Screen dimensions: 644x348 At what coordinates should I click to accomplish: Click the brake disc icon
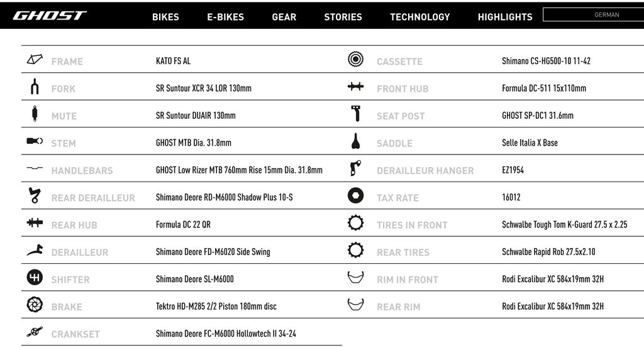click(35, 305)
